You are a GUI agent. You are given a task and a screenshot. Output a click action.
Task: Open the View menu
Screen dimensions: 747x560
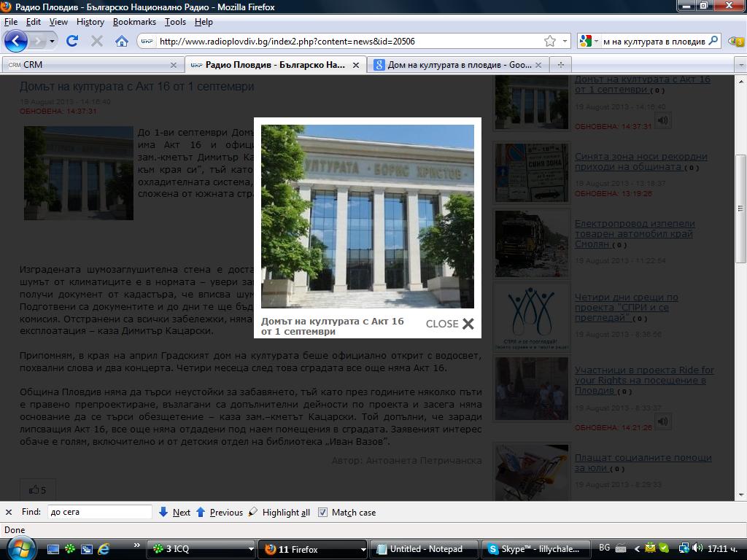coord(58,22)
